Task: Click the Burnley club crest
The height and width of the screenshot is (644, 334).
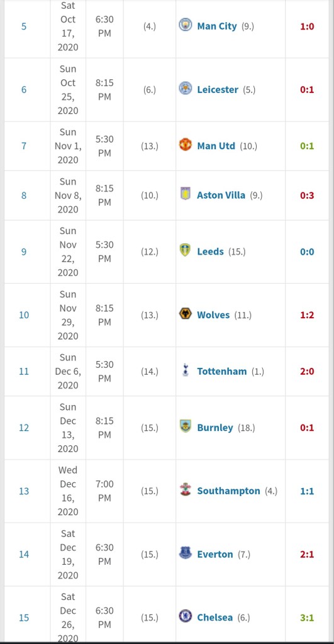Action: click(186, 426)
